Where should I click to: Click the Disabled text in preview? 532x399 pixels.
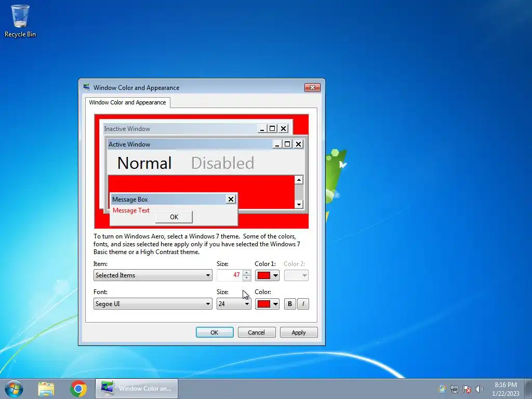click(222, 163)
